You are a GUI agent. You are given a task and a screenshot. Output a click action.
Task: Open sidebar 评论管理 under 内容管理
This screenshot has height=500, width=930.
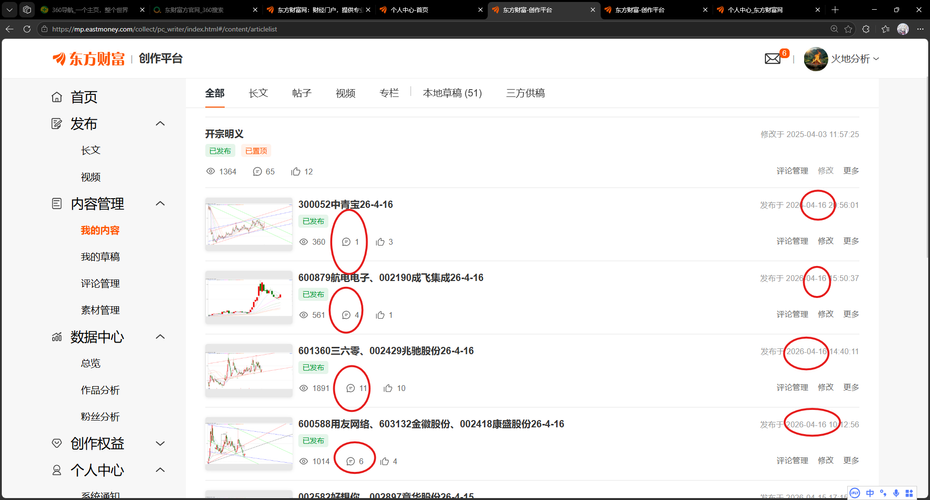coord(100,284)
